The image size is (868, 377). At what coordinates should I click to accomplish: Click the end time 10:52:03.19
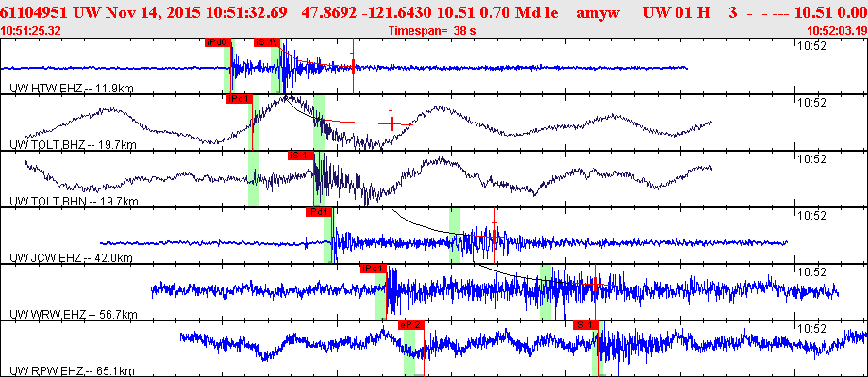837,31
